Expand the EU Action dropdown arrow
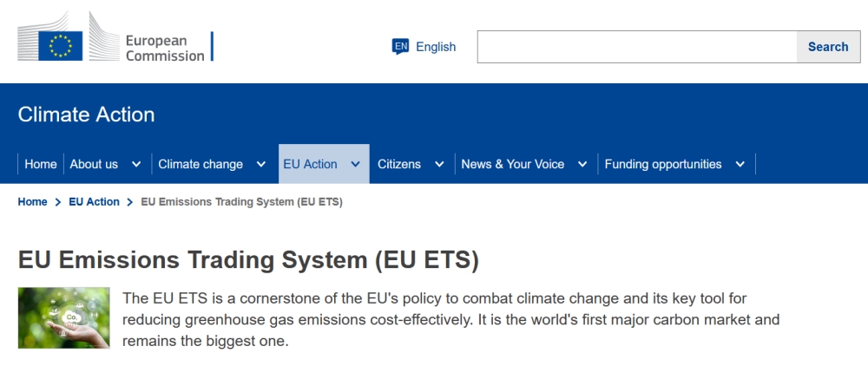The height and width of the screenshot is (366, 868). point(355,164)
